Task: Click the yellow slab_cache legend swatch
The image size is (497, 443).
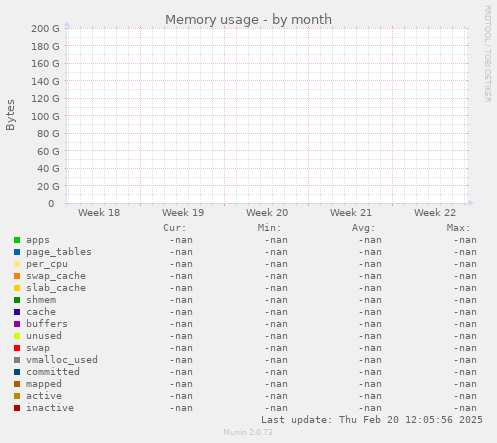Action: 17,288
